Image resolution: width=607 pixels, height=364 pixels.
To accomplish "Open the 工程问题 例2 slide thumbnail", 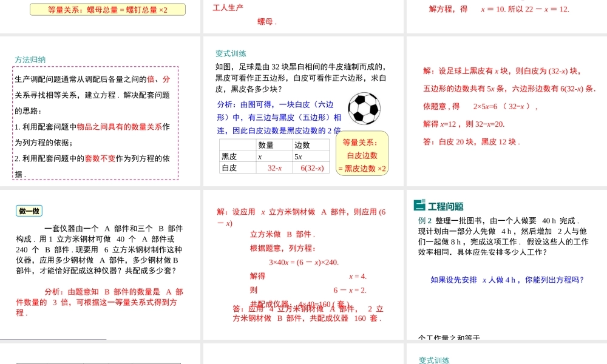I will (507, 265).
